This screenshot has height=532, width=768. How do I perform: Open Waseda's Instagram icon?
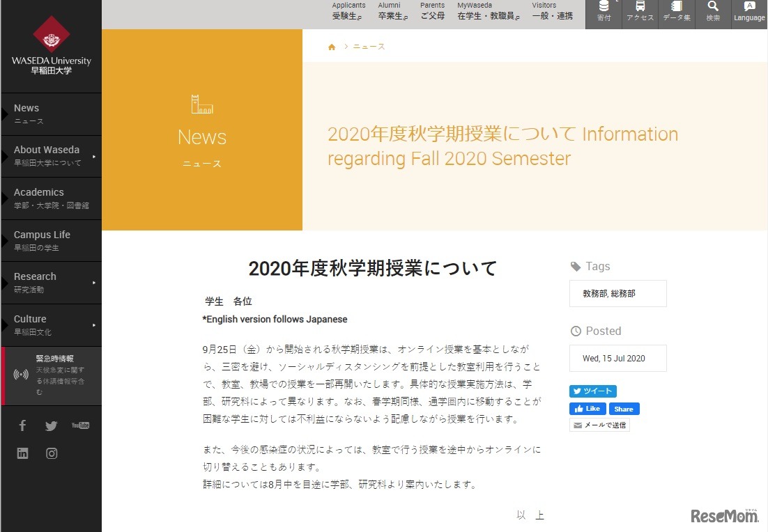(52, 453)
